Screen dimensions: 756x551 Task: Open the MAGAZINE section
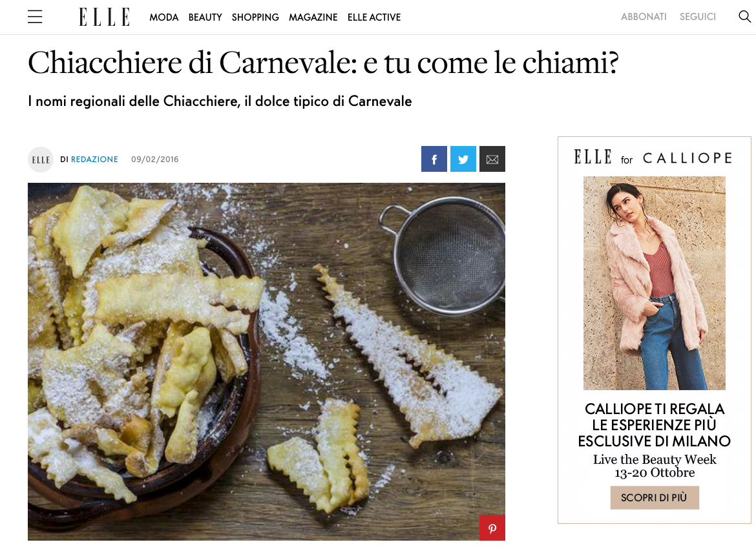313,17
